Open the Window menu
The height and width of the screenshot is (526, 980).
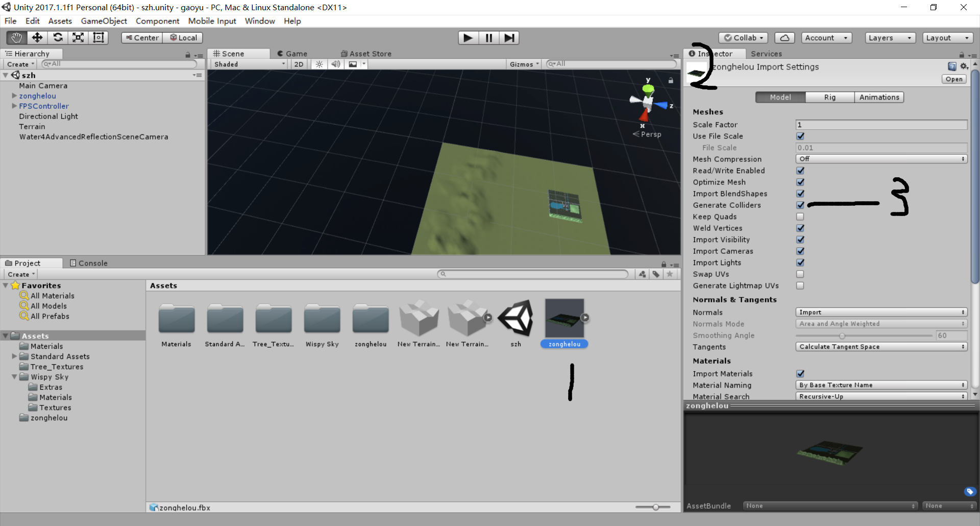pyautogui.click(x=260, y=21)
